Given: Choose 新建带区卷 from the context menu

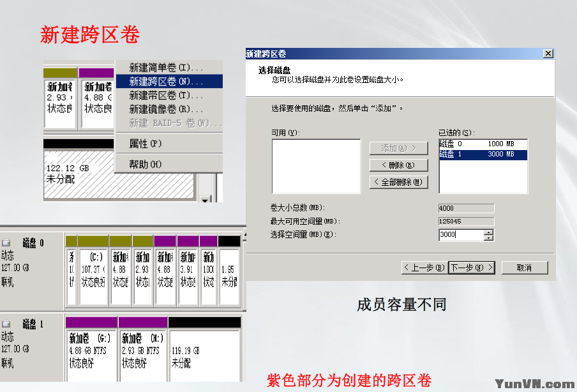Looking at the screenshot, I should (169, 95).
